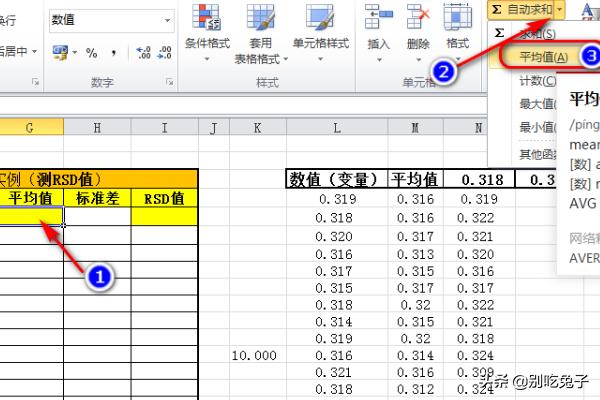This screenshot has width=600, height=400.
Task: Click 0.313 in column M
Action: click(x=416, y=254)
